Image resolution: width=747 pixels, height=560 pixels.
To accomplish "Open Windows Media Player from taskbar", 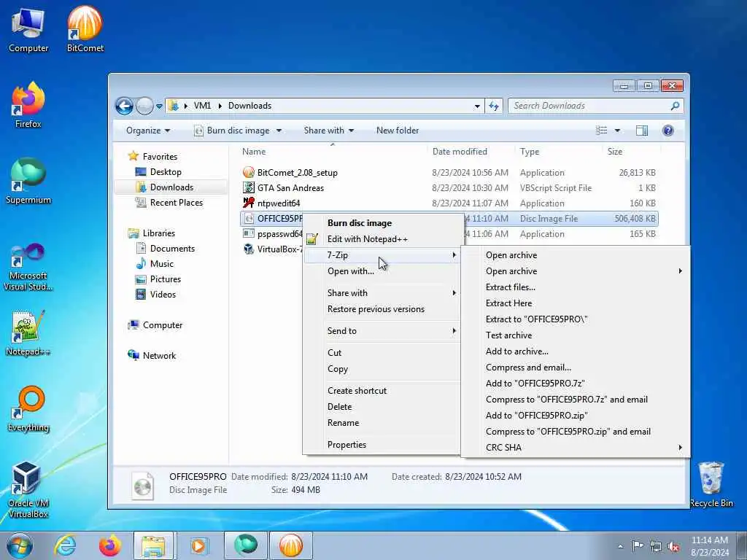I will pos(198,545).
